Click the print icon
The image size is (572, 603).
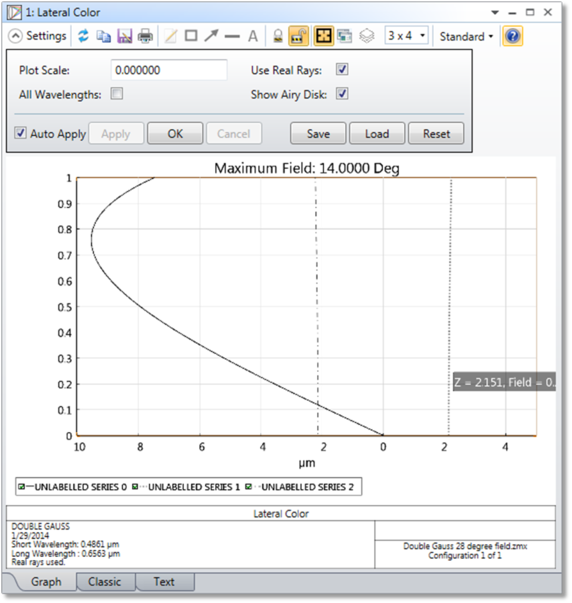point(145,37)
